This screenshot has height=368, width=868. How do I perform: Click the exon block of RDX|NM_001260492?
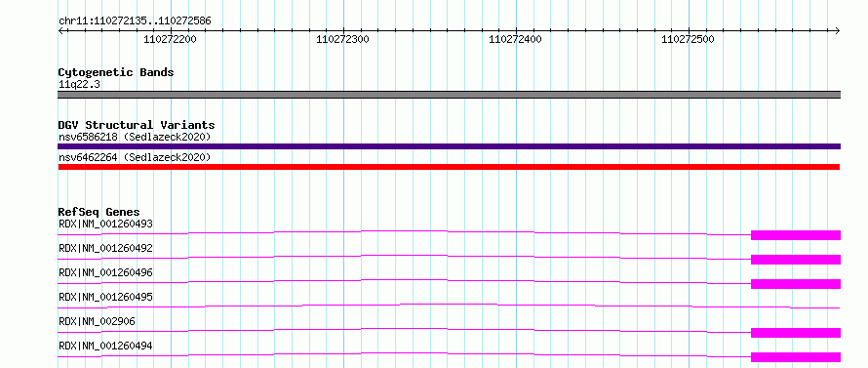pyautogui.click(x=796, y=260)
